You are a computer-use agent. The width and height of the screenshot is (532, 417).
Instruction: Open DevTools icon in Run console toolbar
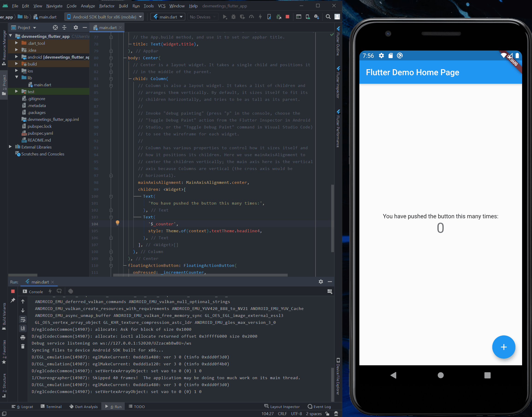tap(71, 291)
